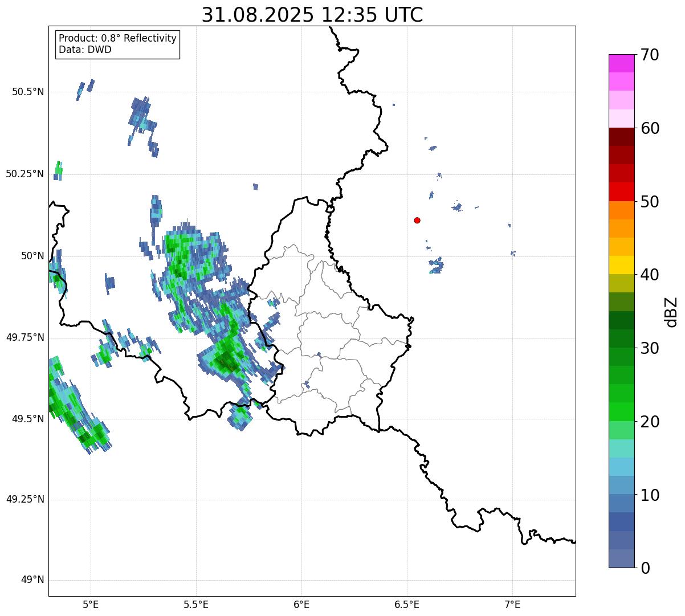Click the colorbar tick label 50
The height and width of the screenshot is (616, 685).
650,202
